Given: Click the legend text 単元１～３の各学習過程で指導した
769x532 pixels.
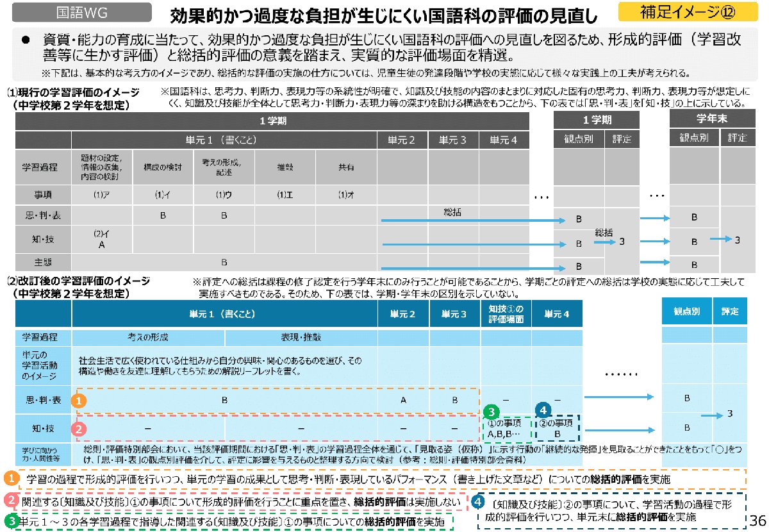Looking at the screenshot, I should (x=232, y=522).
